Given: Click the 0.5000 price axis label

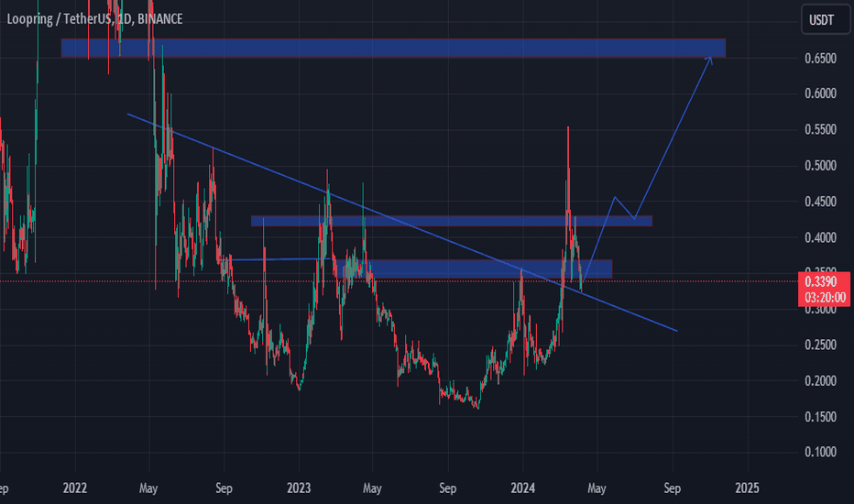Looking at the screenshot, I should coord(820,166).
